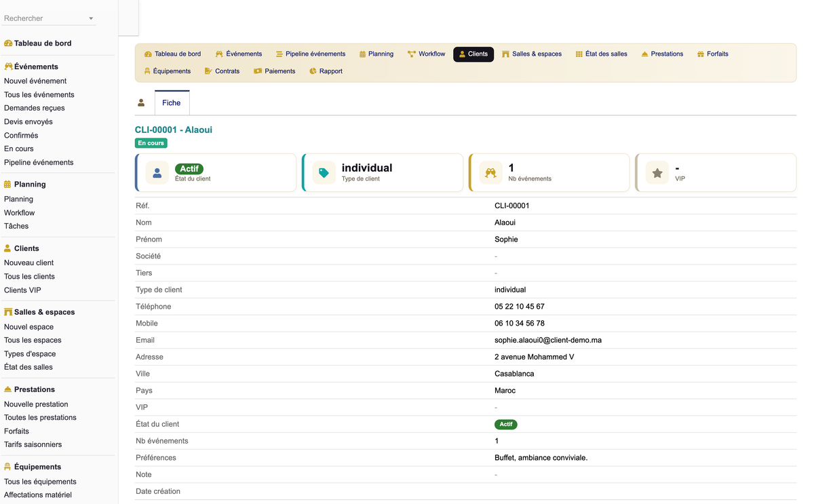Select the Fiche tab
814x504 pixels.
pos(172,103)
